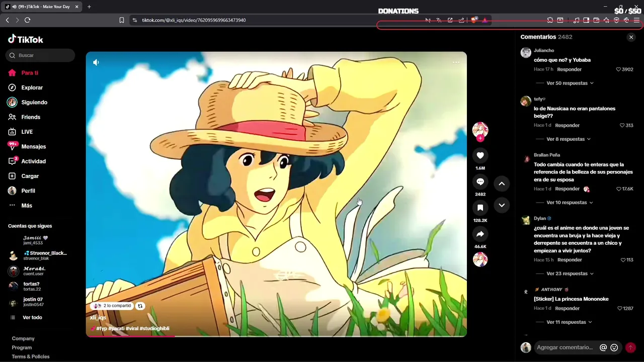This screenshot has height=362, width=644.
Task: Follow author with red plus button
Action: coord(480,138)
